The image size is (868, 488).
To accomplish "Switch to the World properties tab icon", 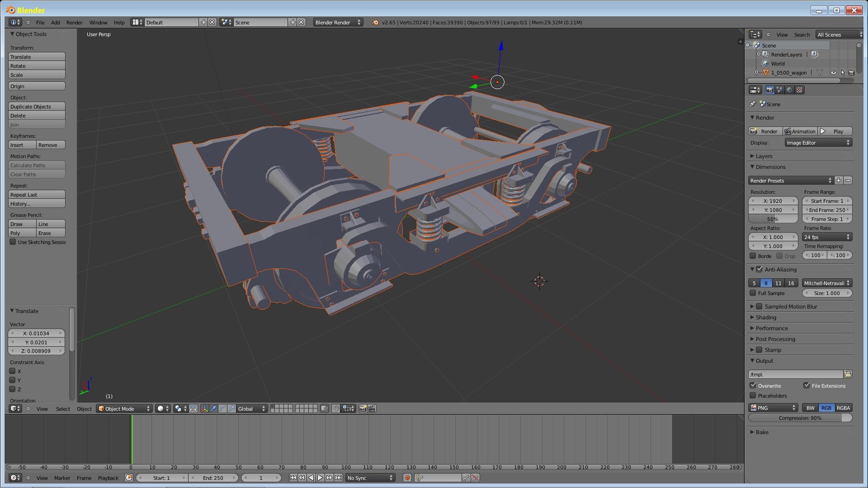I will (x=789, y=90).
